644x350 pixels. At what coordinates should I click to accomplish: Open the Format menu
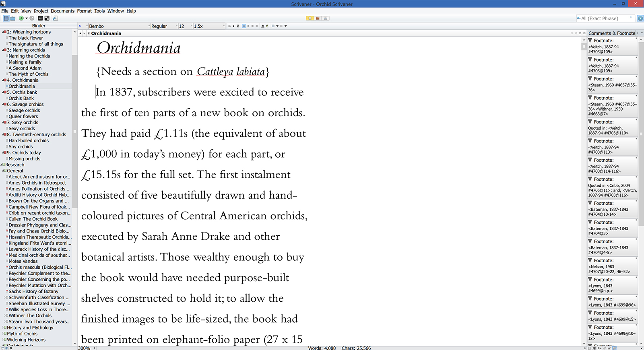click(x=85, y=11)
